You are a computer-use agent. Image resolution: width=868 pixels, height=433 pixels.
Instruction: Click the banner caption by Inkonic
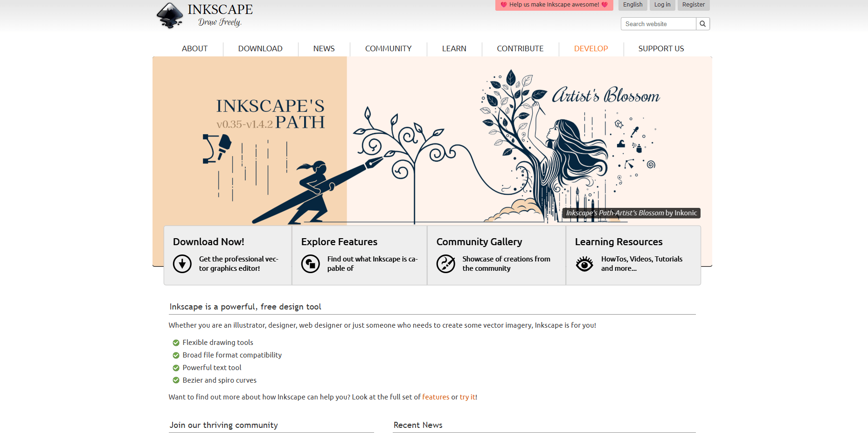point(631,213)
